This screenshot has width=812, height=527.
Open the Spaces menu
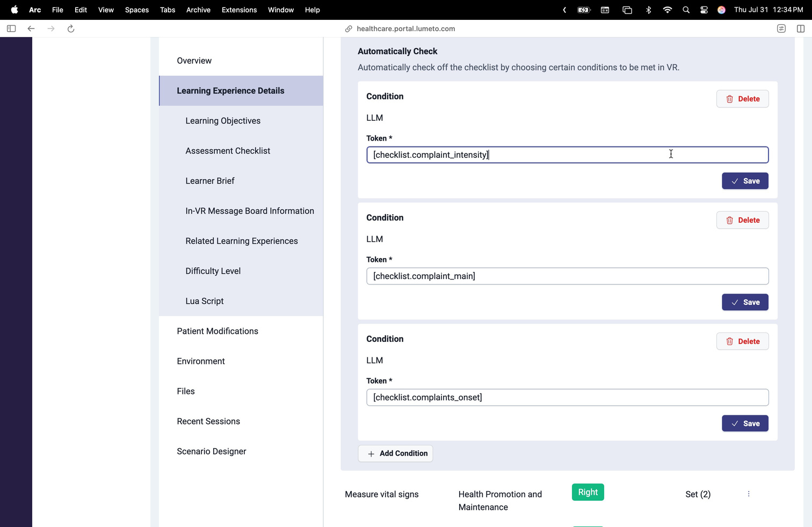[x=137, y=10]
